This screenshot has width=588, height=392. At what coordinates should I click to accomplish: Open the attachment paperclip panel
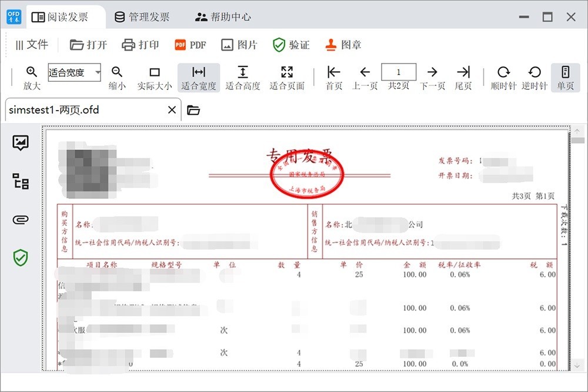(20, 220)
